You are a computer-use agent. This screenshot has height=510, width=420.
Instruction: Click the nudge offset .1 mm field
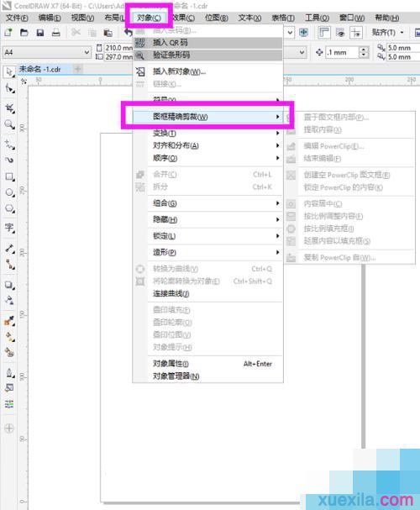342,52
